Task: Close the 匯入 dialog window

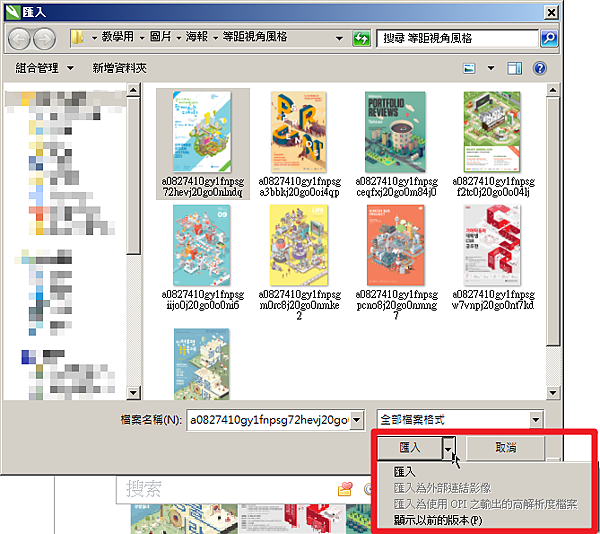Action: tap(551, 13)
